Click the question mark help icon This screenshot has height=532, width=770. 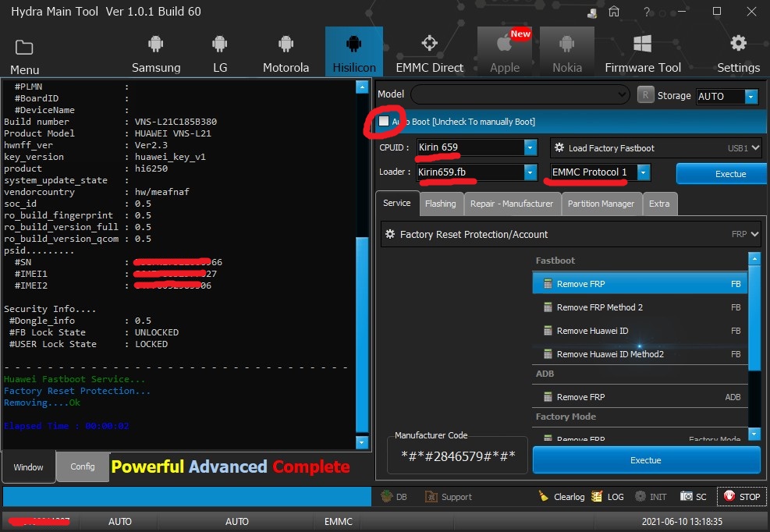(646, 11)
